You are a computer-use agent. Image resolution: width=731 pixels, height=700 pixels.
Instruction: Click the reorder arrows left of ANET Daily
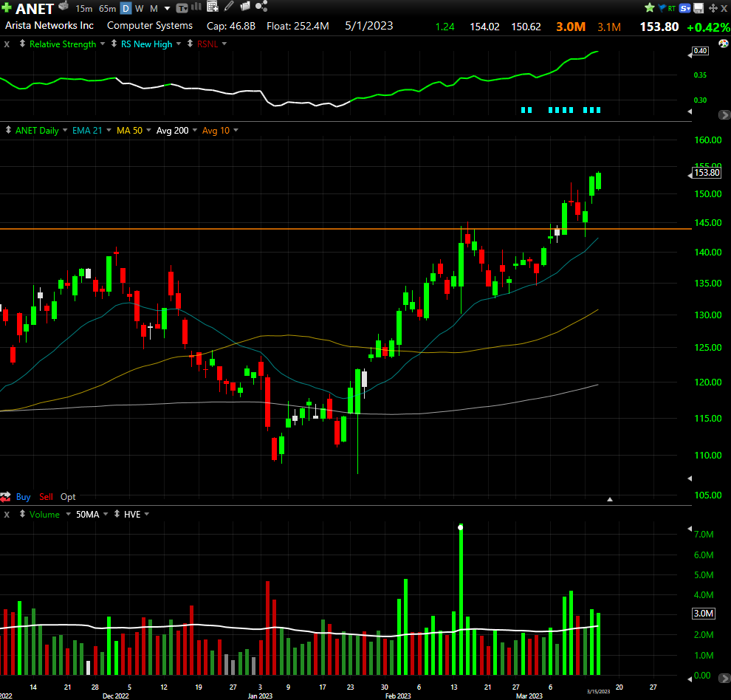pyautogui.click(x=8, y=130)
